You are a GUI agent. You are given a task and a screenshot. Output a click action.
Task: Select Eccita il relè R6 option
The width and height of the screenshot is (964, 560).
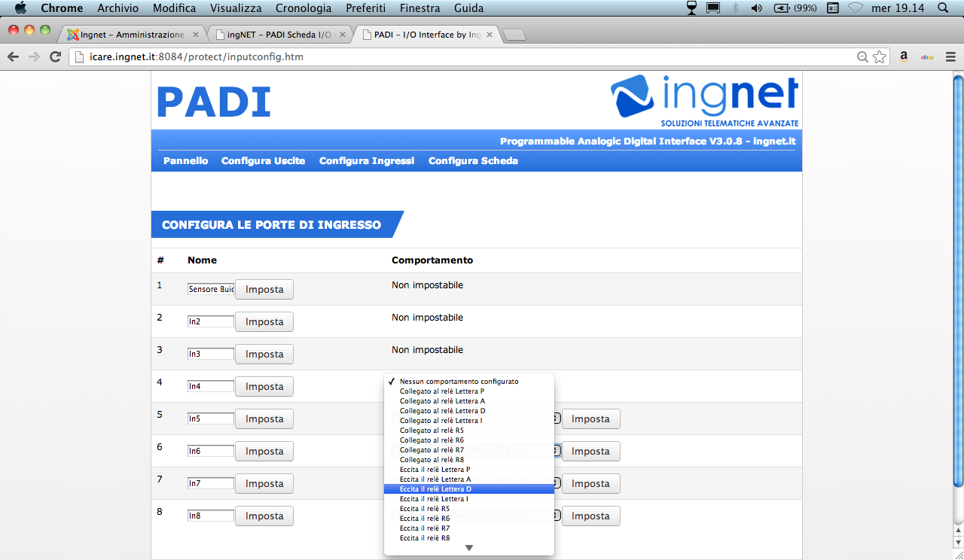(469, 519)
